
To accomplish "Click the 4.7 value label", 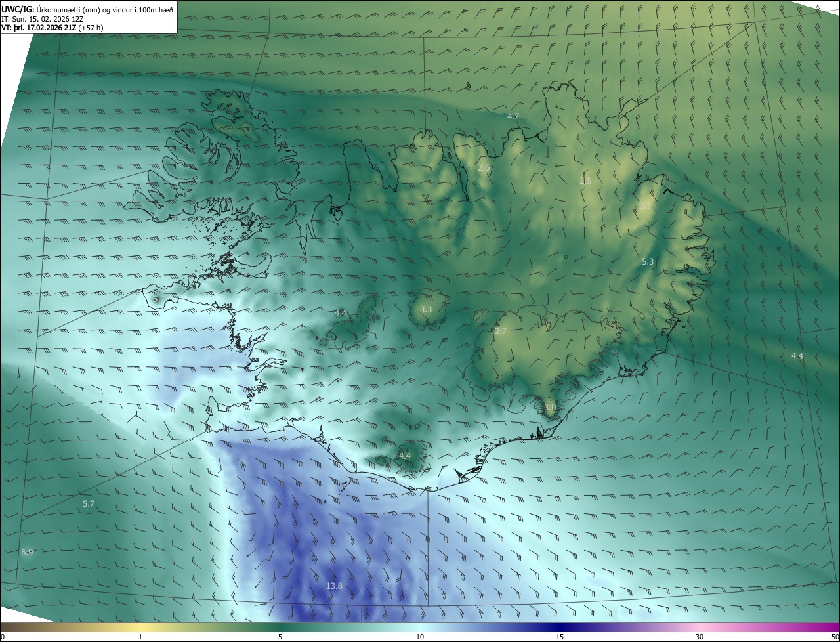I will click(513, 116).
